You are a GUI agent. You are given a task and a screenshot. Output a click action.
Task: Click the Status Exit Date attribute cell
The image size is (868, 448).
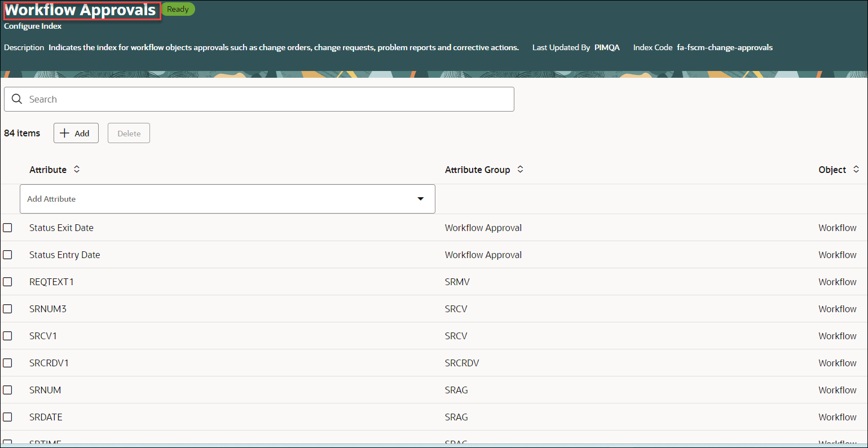coord(61,228)
